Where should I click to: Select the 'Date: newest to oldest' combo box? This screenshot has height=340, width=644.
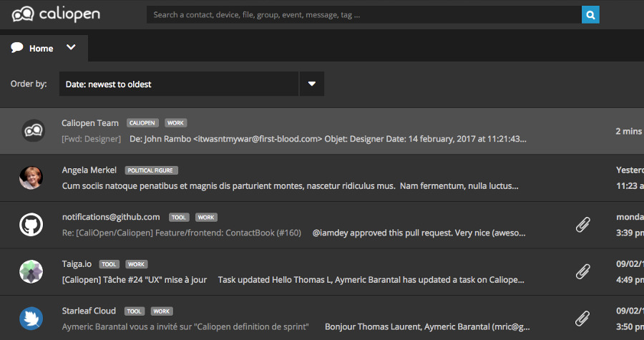(x=179, y=84)
